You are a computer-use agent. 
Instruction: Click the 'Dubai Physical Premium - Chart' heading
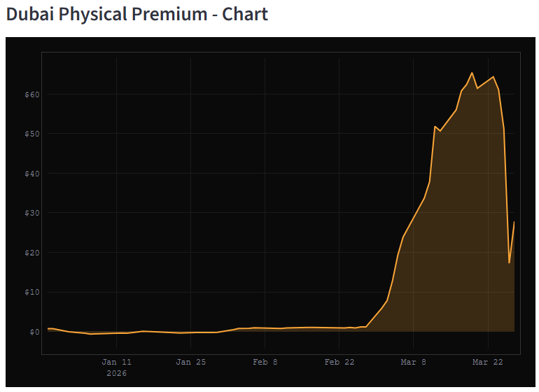(136, 15)
